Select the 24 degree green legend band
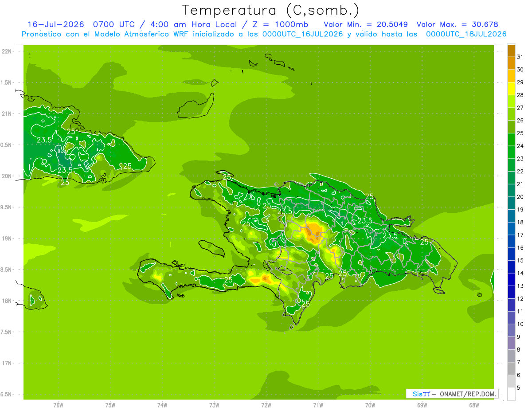This screenshot has width=532, height=411. click(x=511, y=140)
